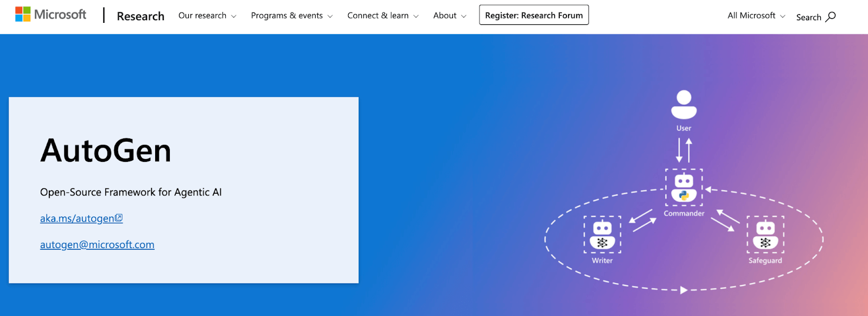868x316 pixels.
Task: Click the arrows between User and Commander
Action: tap(684, 150)
